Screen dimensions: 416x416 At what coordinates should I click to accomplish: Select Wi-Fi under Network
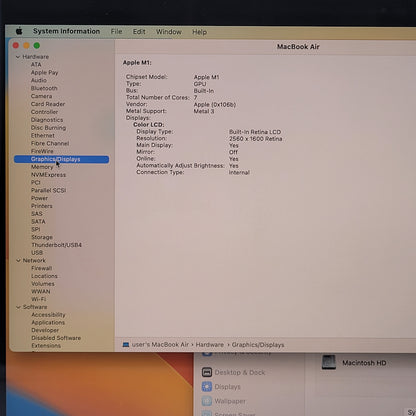click(x=39, y=299)
